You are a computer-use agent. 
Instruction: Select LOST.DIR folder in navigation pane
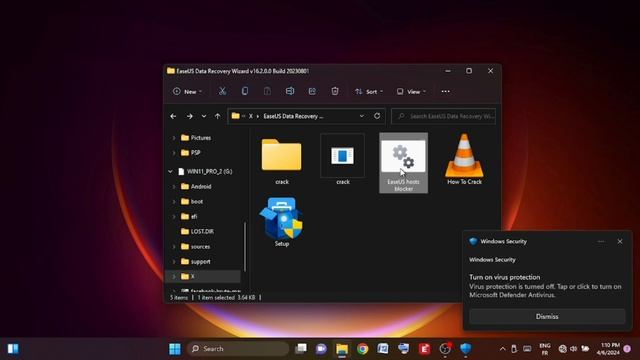pyautogui.click(x=197, y=231)
